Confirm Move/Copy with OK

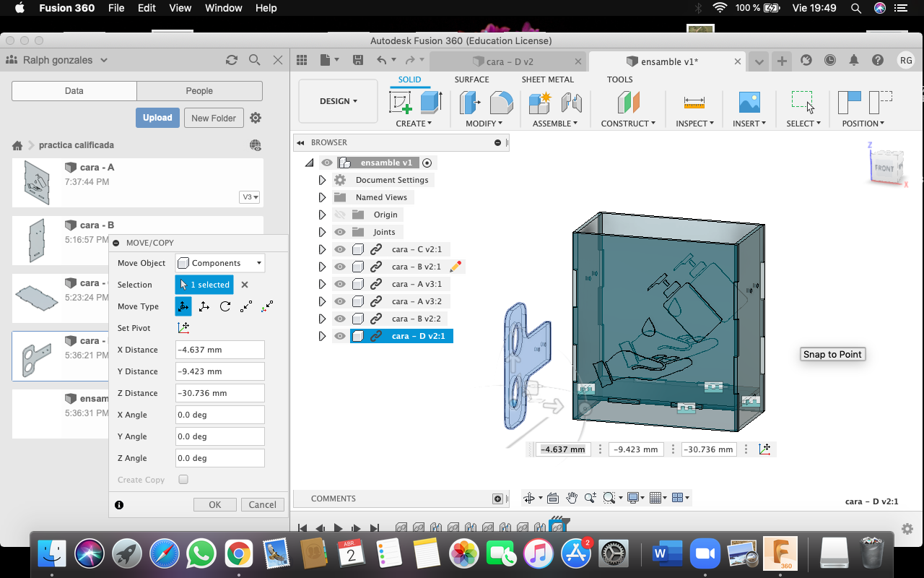click(215, 505)
